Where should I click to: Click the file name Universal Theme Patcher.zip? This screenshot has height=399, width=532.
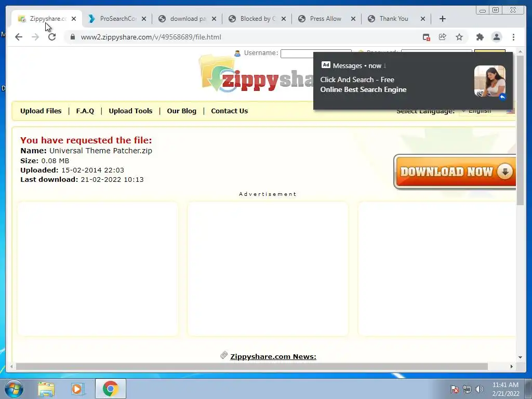point(101,151)
